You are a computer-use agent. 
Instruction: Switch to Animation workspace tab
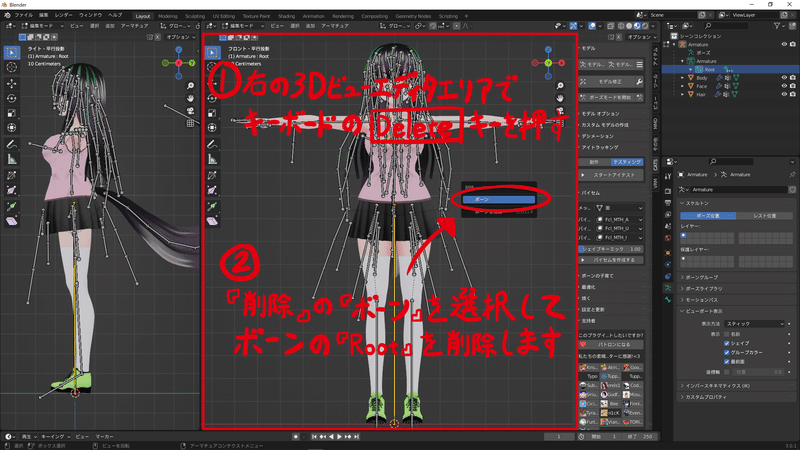click(x=313, y=16)
